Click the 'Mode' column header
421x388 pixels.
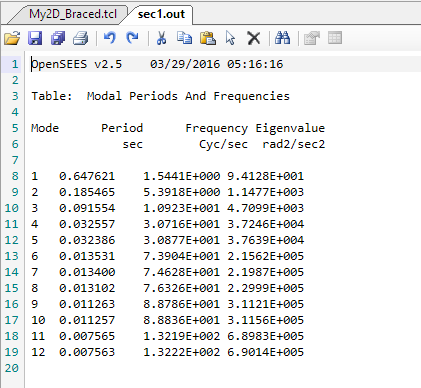point(45,128)
